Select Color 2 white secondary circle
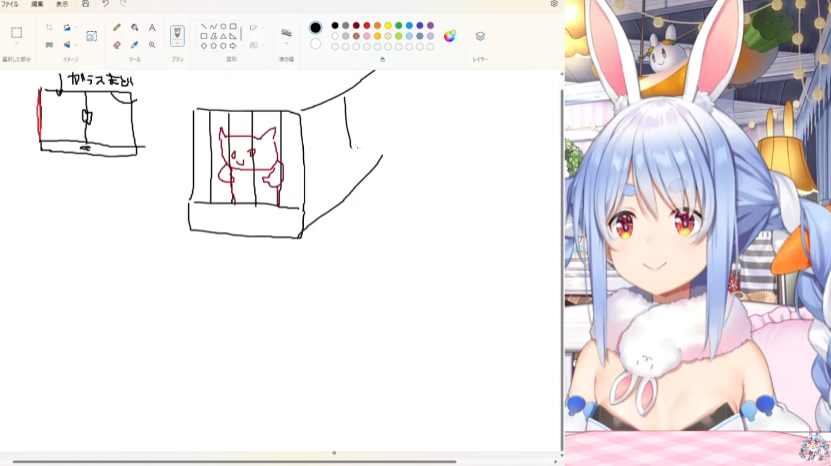 pyautogui.click(x=315, y=44)
